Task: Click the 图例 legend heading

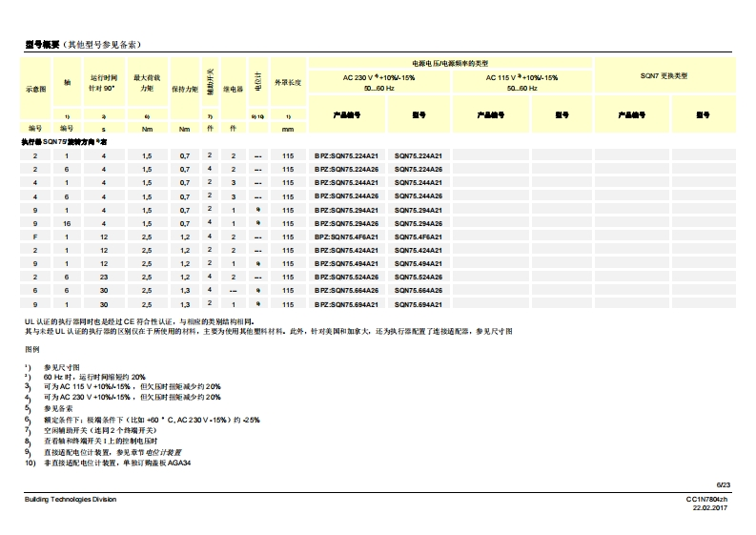Action: (31, 350)
